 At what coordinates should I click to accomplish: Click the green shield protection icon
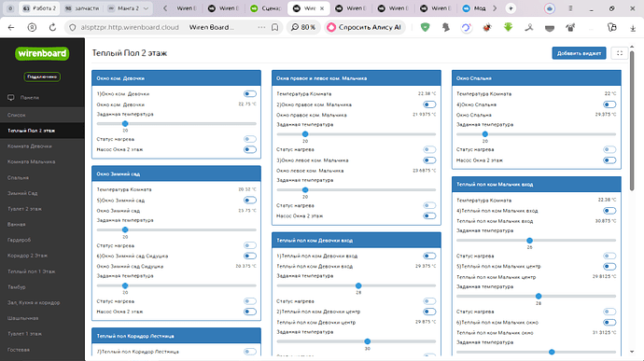point(425,27)
